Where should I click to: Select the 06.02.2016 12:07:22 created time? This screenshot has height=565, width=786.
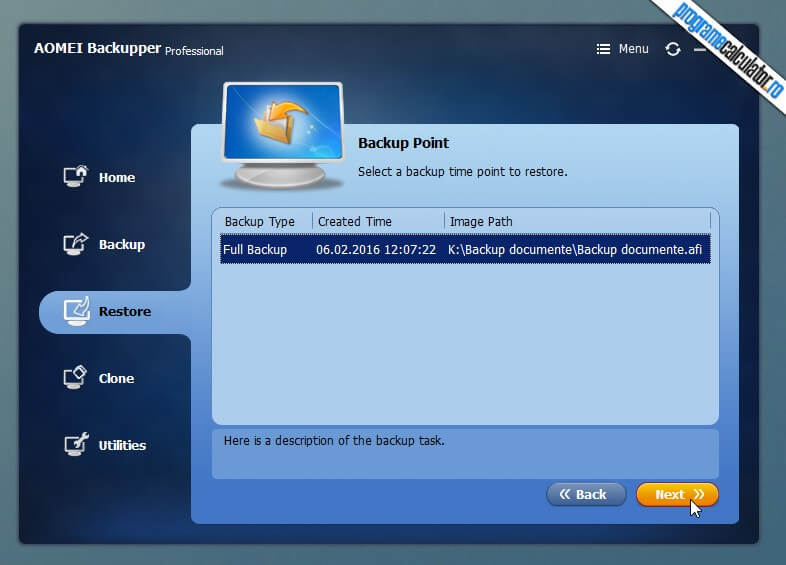tap(376, 250)
